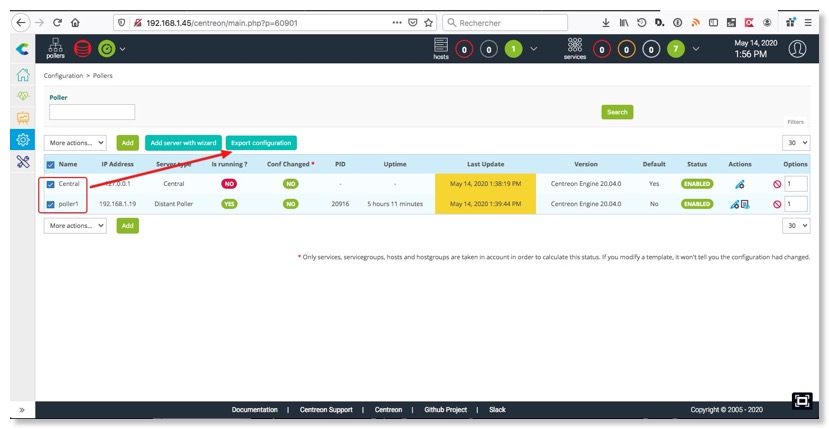Click the Documentation footer link
Image resolution: width=829 pixels, height=429 pixels.
coord(254,410)
